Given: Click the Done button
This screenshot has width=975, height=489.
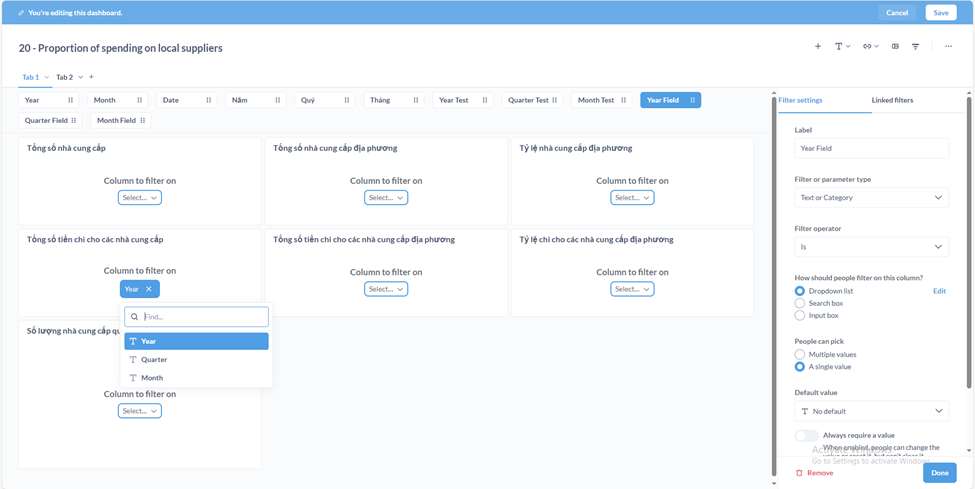Looking at the screenshot, I should (x=939, y=472).
